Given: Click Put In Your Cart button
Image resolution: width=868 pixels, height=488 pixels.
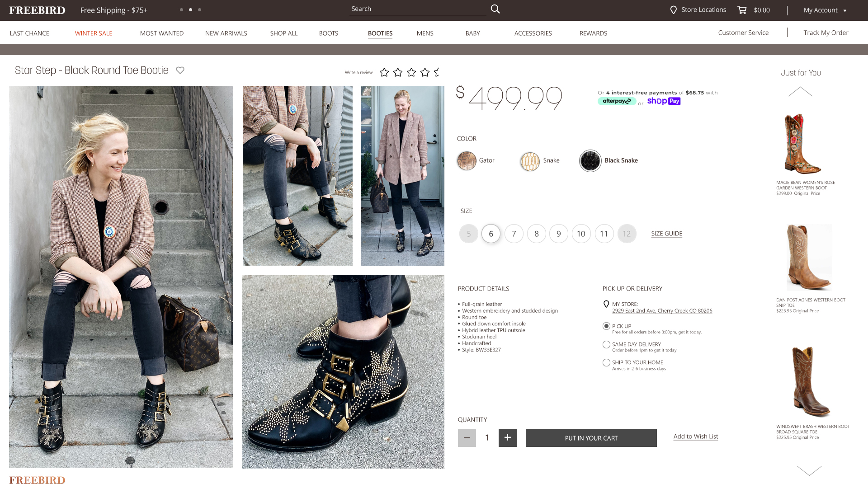Looking at the screenshot, I should 591,438.
